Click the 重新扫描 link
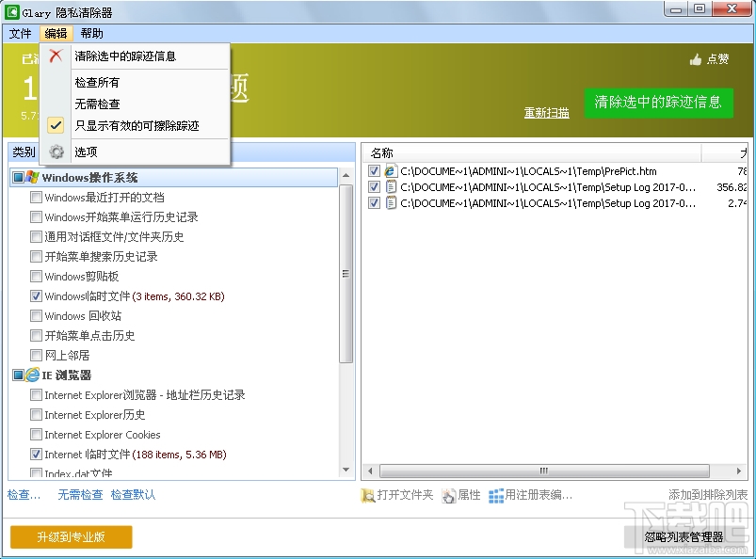 [x=547, y=112]
